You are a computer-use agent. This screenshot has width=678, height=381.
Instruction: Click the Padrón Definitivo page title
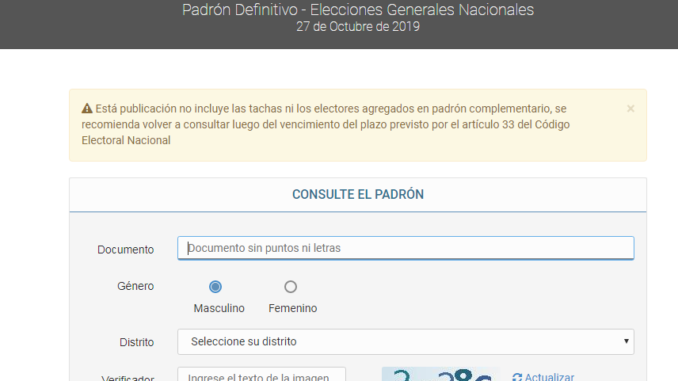tap(358, 10)
